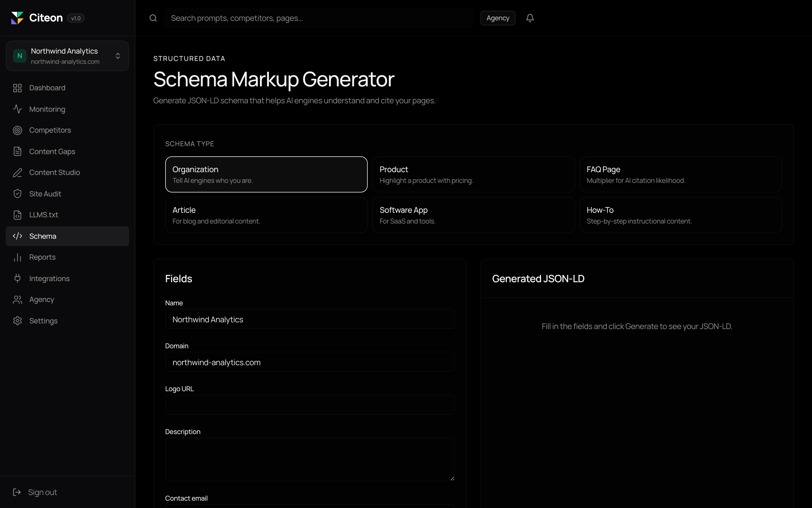
Task: Click the Contact email label
Action: [186, 498]
